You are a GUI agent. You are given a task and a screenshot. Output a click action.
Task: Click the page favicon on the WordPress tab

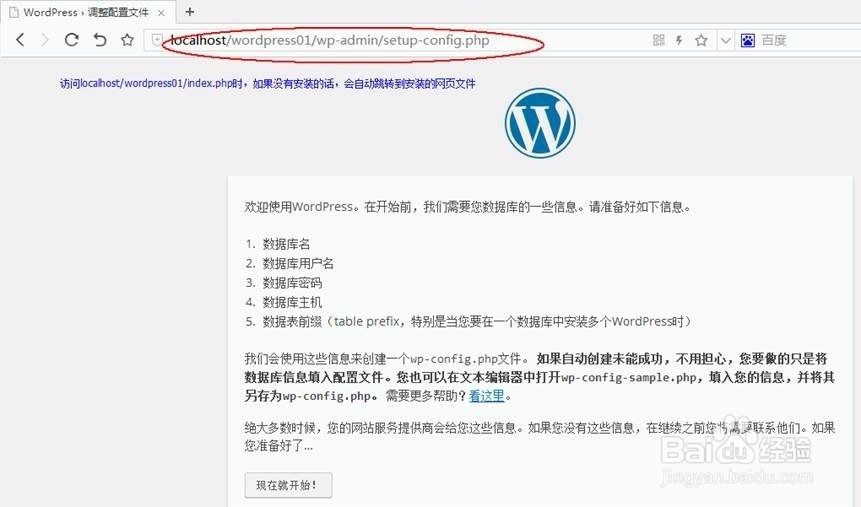pyautogui.click(x=14, y=12)
